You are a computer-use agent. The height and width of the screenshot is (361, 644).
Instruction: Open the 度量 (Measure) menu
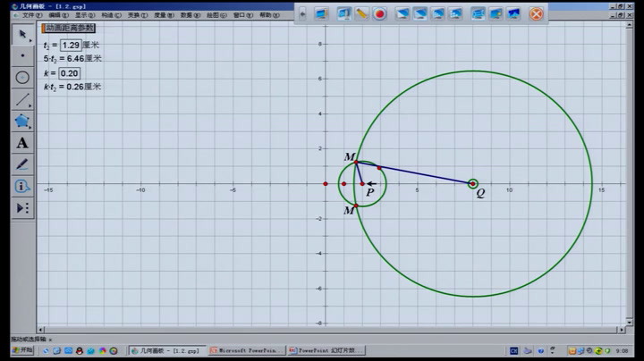tap(164, 15)
